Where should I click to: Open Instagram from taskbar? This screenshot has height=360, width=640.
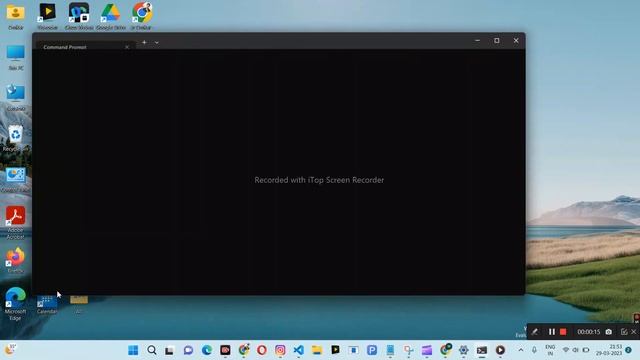280,350
